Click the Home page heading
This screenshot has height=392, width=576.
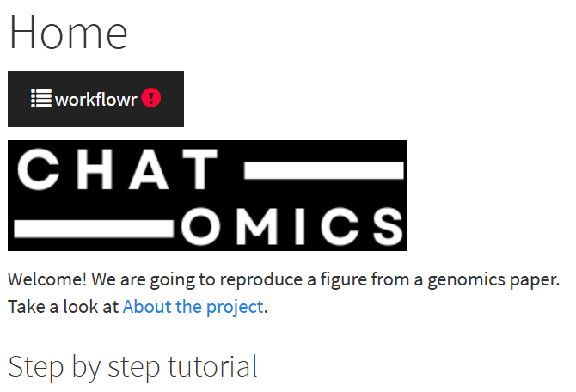[68, 32]
